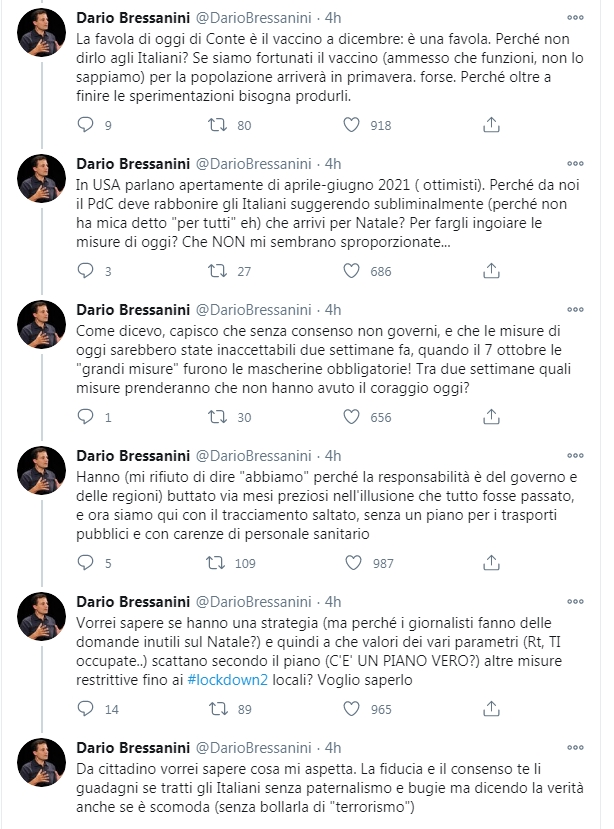The image size is (614, 829).
Task: Retweet the tweet with 80 retweets
Action: coord(217,125)
